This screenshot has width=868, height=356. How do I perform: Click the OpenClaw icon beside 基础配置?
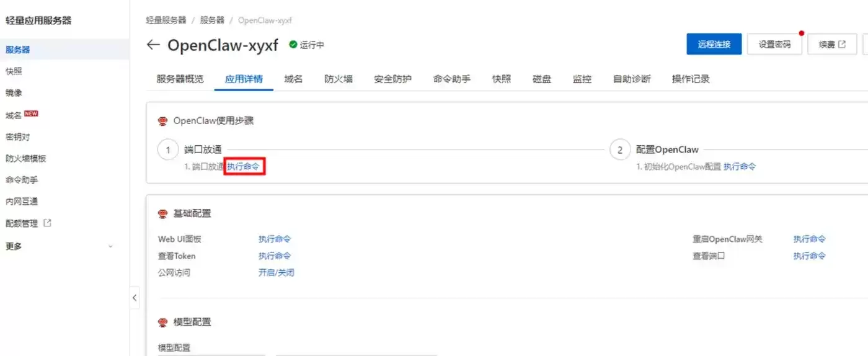point(163,213)
